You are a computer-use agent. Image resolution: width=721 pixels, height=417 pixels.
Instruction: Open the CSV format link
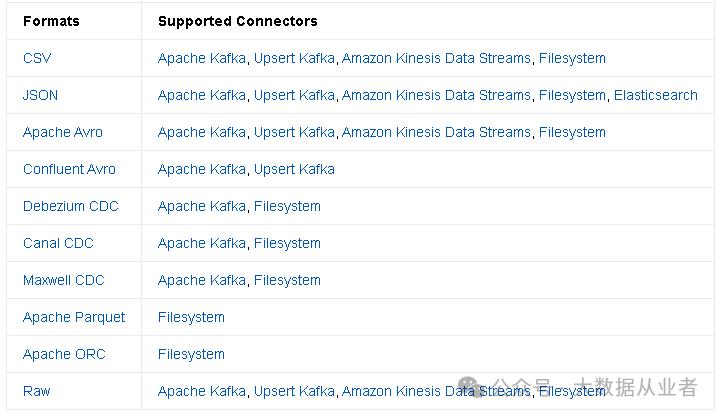(37, 58)
